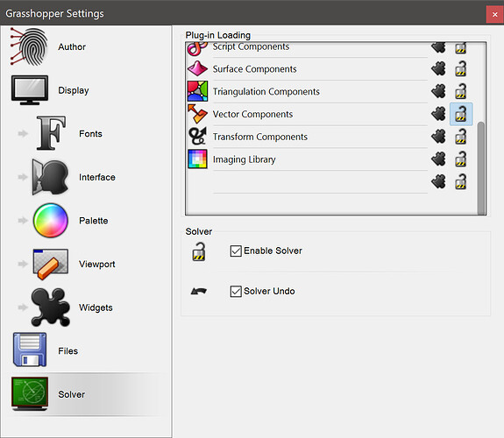The width and height of the screenshot is (504, 438).
Task: Open the Fonts sub-category label
Action: [x=90, y=134]
